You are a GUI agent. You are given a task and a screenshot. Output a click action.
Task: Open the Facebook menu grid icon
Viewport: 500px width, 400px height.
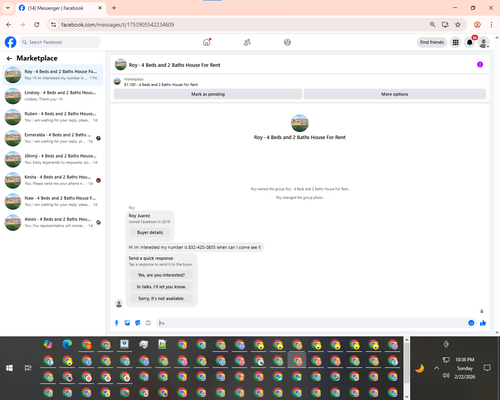(455, 42)
